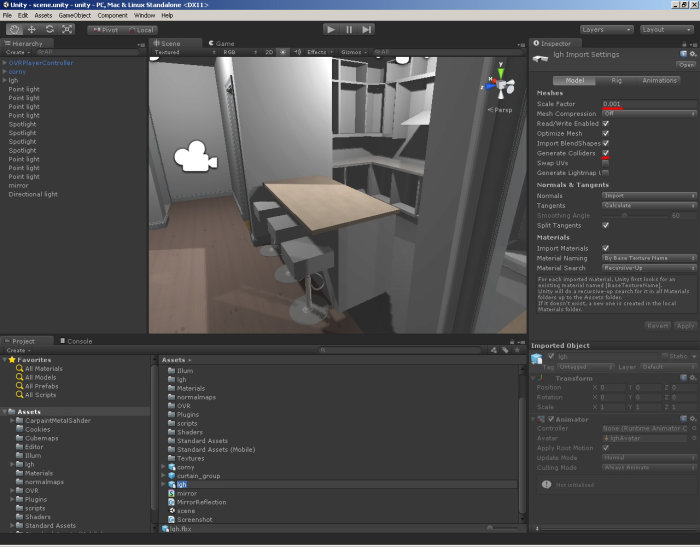
Task: Click Open button in Inspector header
Action: point(686,65)
